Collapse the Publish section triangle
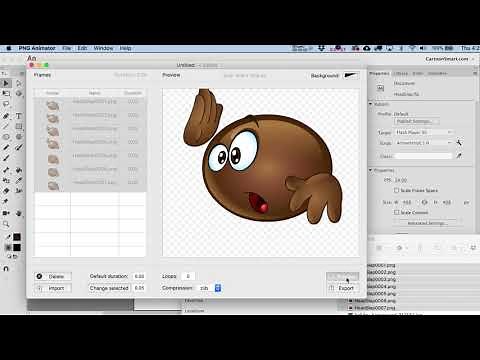The height and width of the screenshot is (360, 480). point(370,104)
